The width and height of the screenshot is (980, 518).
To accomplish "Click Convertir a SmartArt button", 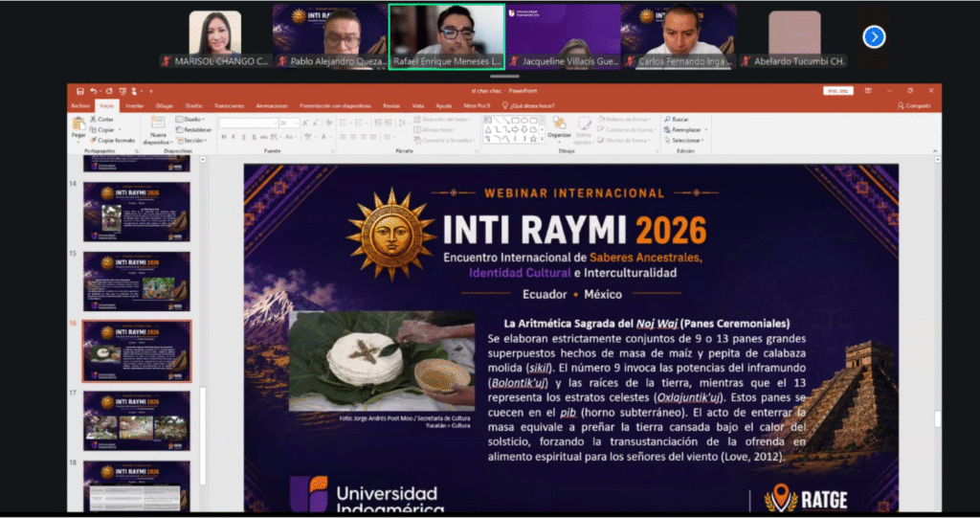I will (x=444, y=141).
